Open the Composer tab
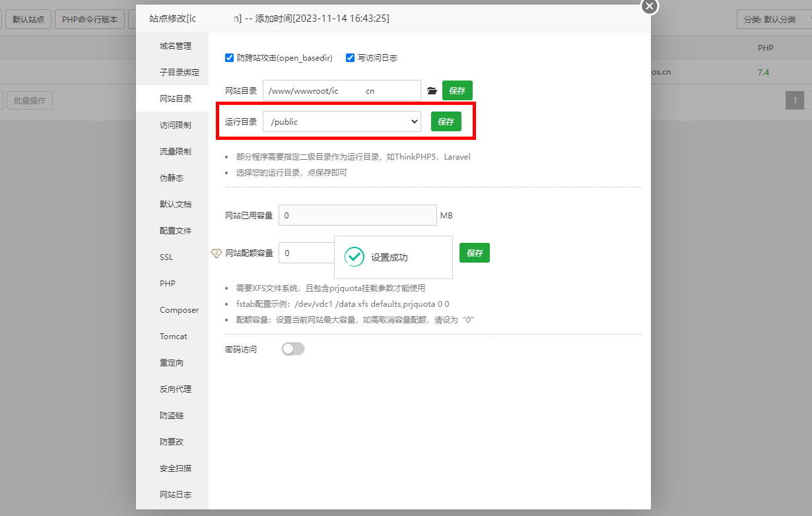The width and height of the screenshot is (812, 516). 179,310
